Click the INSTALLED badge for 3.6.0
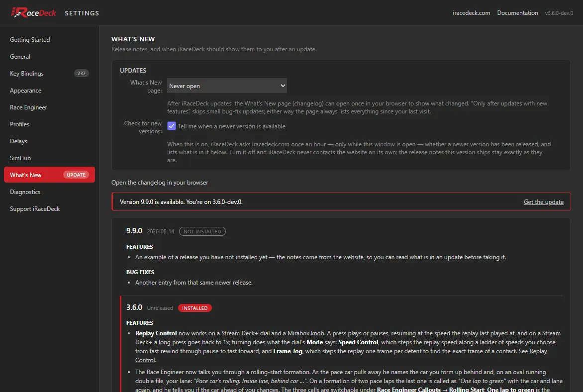 [x=195, y=308]
